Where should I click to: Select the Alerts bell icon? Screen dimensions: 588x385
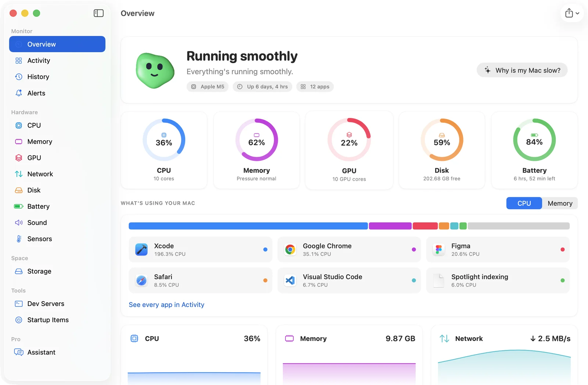(x=19, y=93)
